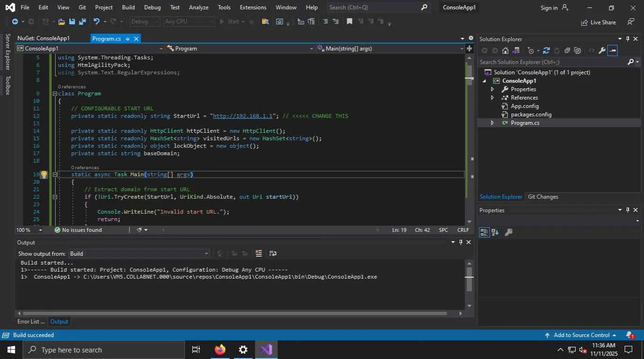Expand the References node
644x359 pixels.
point(492,98)
